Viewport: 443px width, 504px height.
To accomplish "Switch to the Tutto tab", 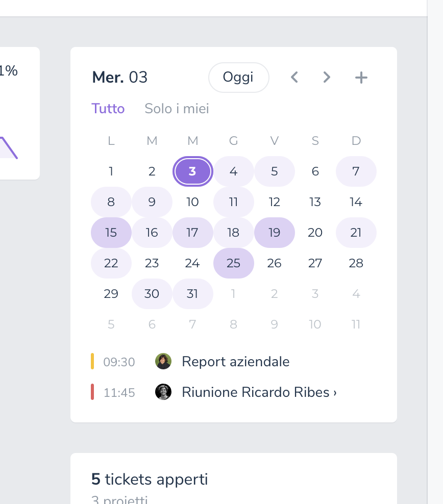I will point(108,109).
